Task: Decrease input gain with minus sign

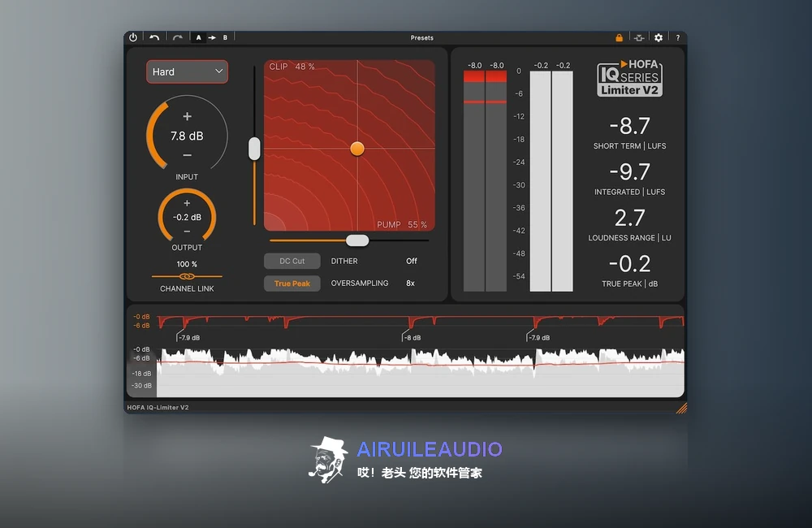Action: click(187, 155)
